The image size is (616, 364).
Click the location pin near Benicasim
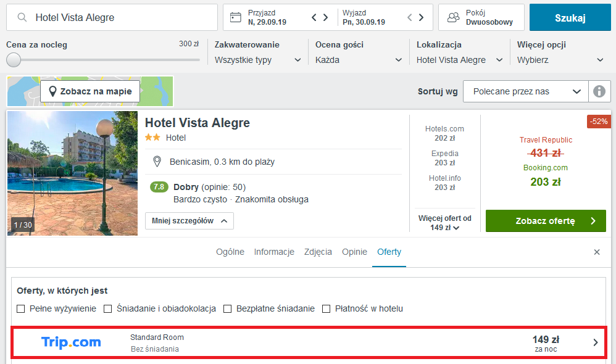tap(157, 162)
